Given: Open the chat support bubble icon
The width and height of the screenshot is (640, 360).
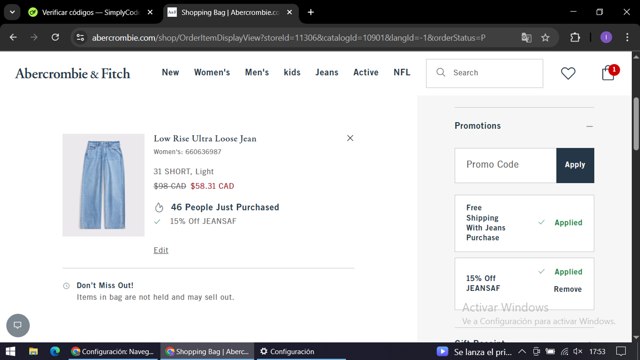Looking at the screenshot, I should (18, 325).
